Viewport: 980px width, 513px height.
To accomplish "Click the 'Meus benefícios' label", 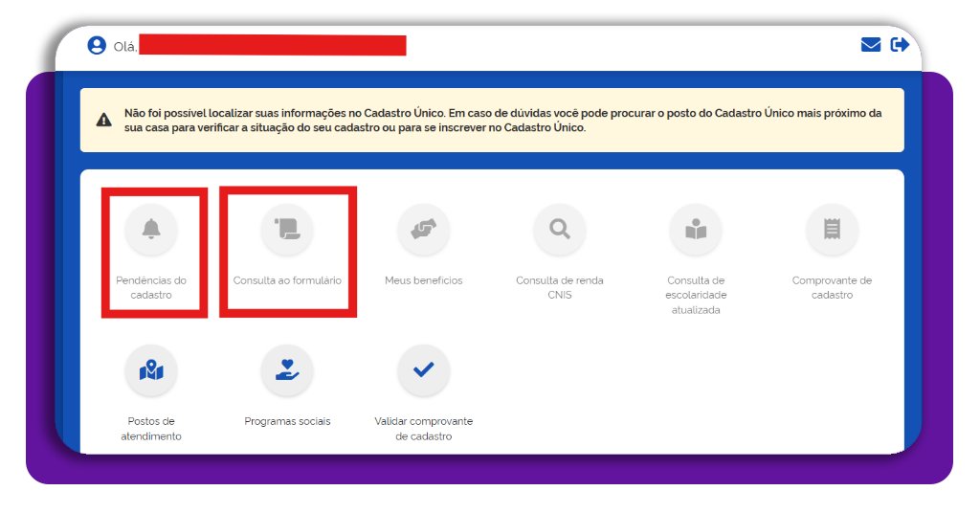I will pos(424,280).
